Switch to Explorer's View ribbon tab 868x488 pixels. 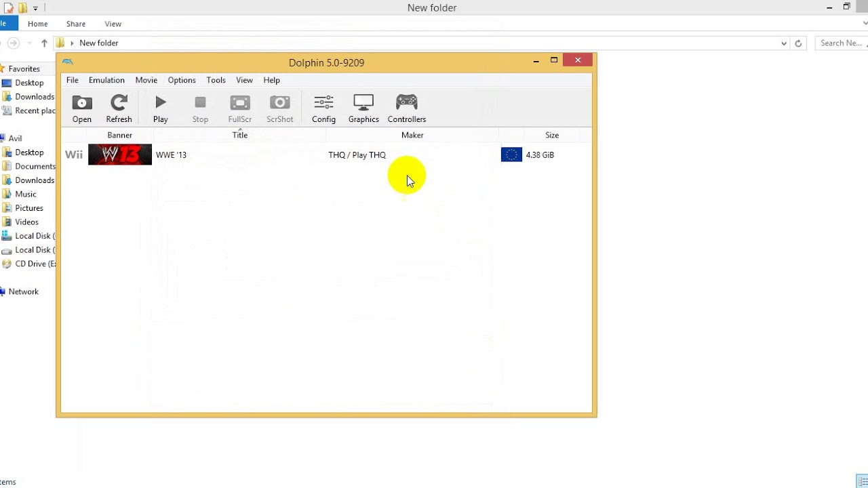click(x=113, y=24)
